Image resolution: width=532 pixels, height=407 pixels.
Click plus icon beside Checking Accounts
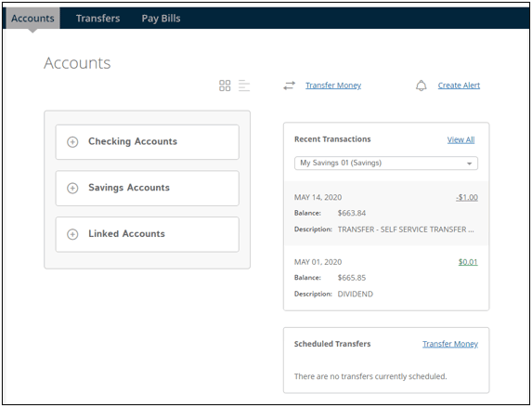72,142
